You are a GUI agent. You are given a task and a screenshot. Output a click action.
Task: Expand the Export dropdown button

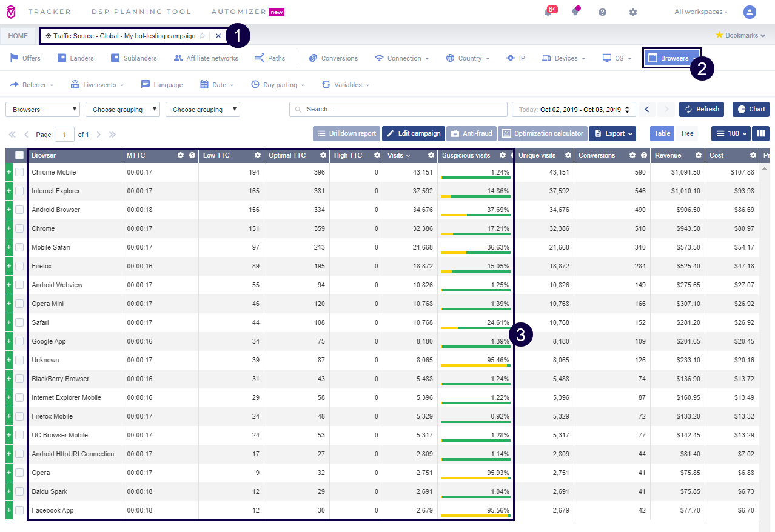[612, 133]
